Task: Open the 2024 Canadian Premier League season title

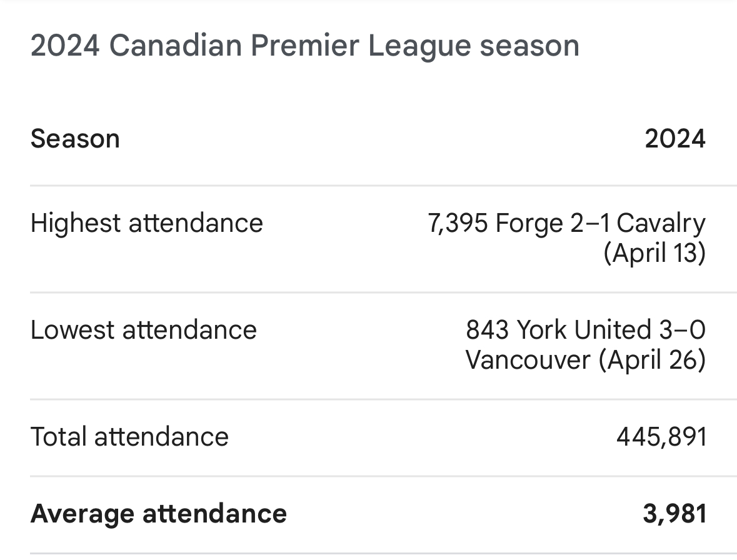Action: [x=304, y=46]
